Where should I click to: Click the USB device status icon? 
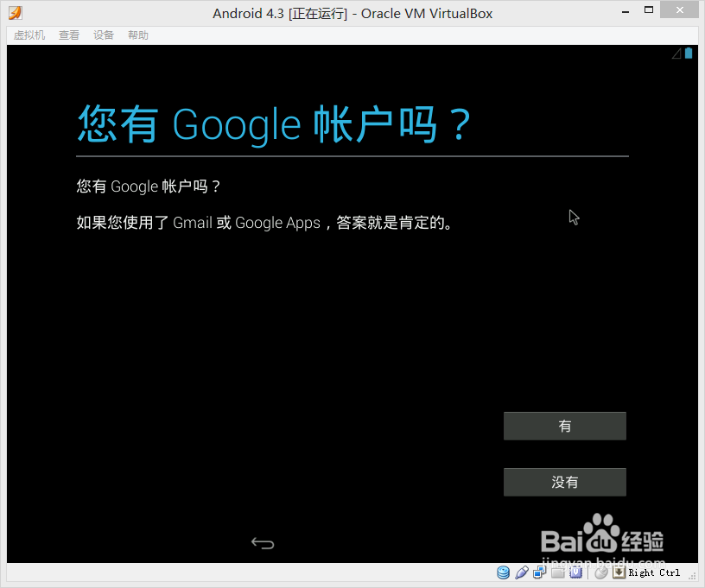click(522, 572)
